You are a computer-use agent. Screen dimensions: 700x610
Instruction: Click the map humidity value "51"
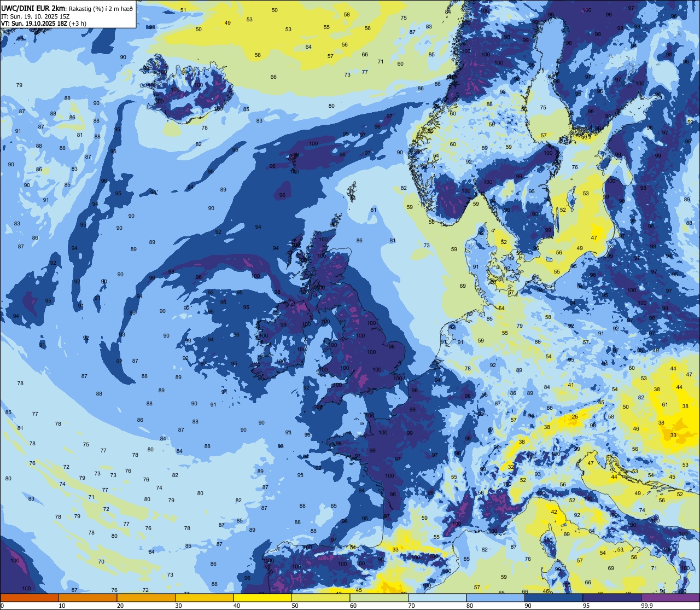tap(183, 10)
